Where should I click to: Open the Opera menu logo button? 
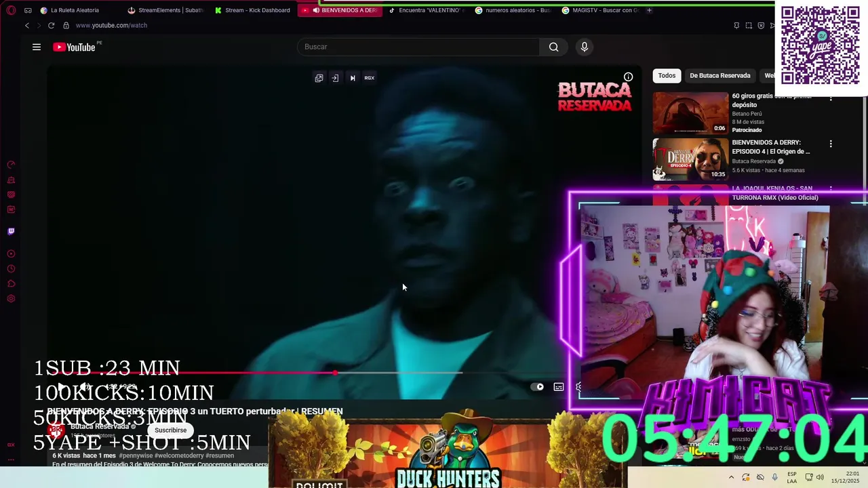click(x=11, y=10)
